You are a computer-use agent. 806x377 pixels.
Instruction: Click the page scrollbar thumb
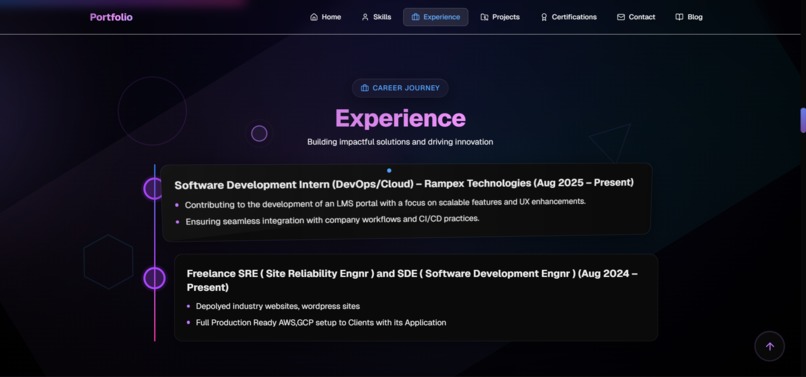point(803,120)
